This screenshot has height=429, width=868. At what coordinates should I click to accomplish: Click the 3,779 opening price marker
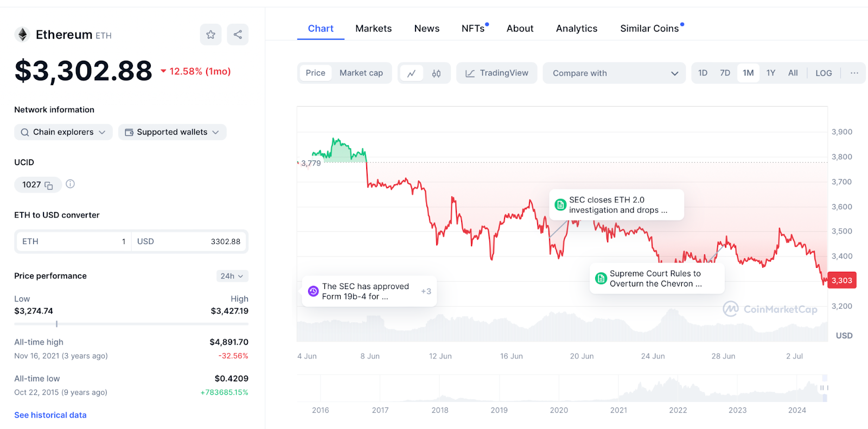point(310,163)
